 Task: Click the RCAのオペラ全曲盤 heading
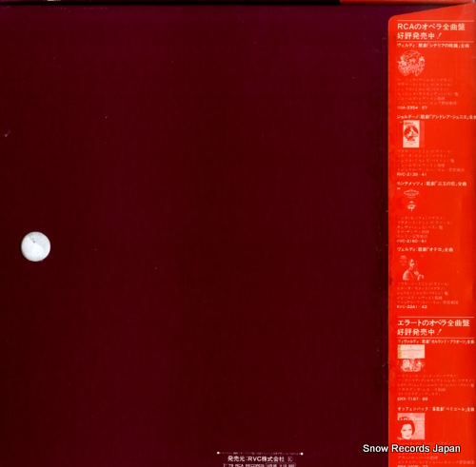coord(431,27)
